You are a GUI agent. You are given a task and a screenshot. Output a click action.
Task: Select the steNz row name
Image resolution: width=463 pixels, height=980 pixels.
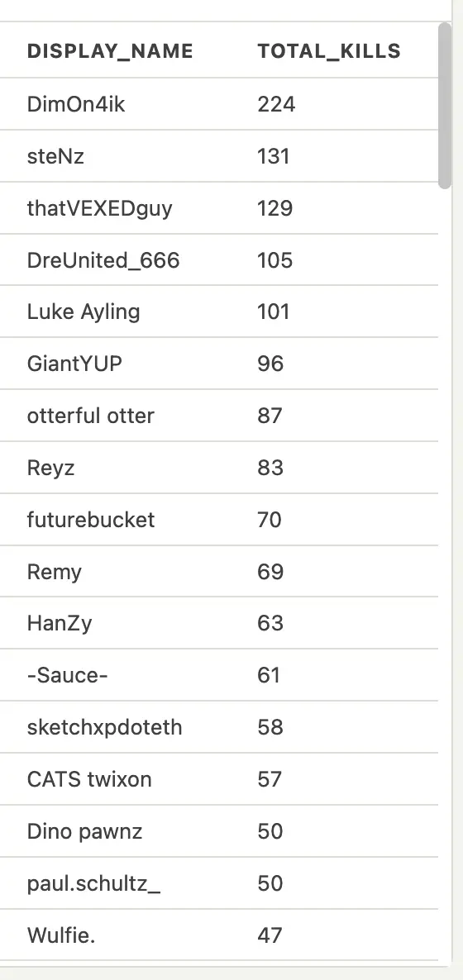coord(55,155)
